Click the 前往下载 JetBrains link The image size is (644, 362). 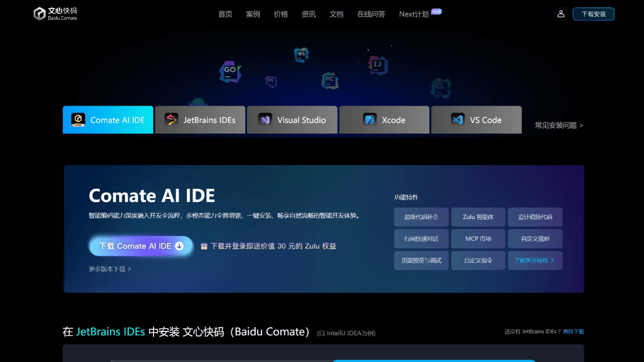(573, 331)
